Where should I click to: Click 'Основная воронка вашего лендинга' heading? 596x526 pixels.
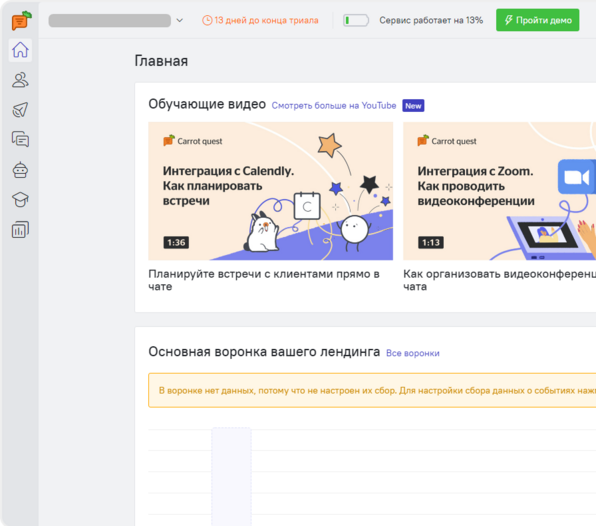coord(264,352)
